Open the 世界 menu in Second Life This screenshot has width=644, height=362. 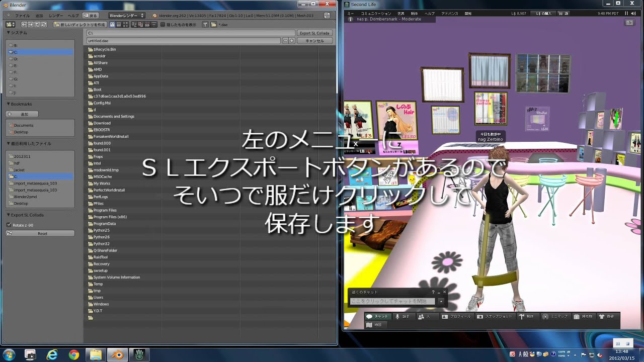click(401, 14)
